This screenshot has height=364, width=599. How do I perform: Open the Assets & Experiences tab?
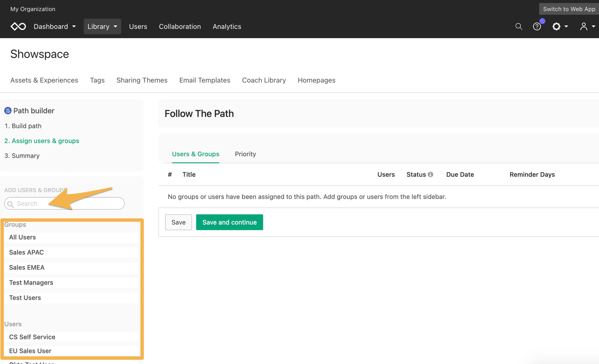click(x=44, y=80)
